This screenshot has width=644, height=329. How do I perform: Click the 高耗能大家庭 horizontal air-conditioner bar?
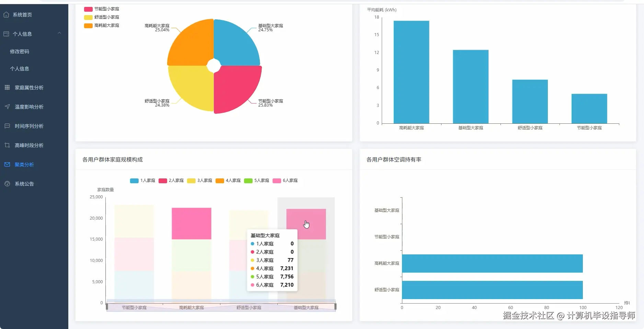click(492, 263)
